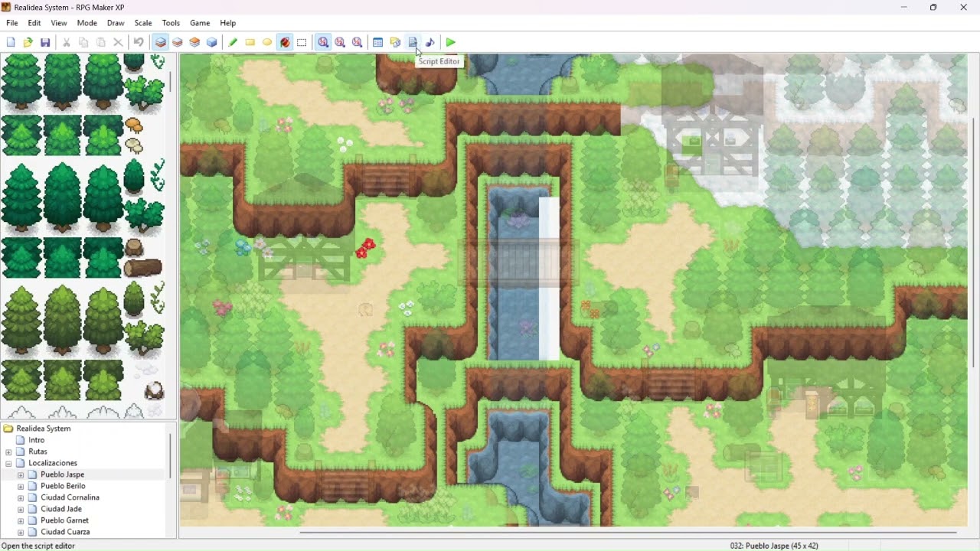Select the Pueblo Garnet map
This screenshot has height=551, width=980.
64,520
